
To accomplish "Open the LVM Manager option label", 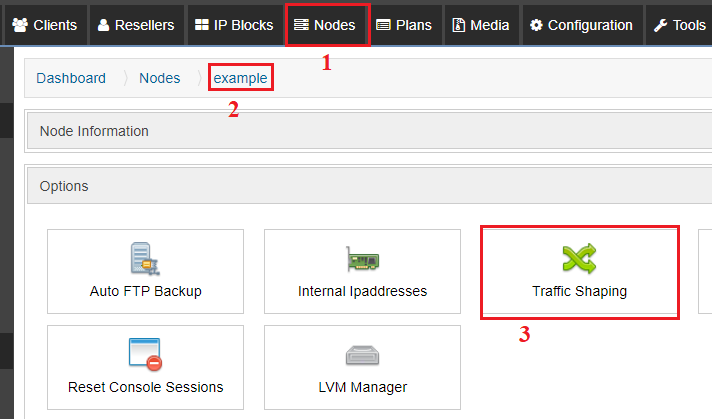I will [362, 387].
